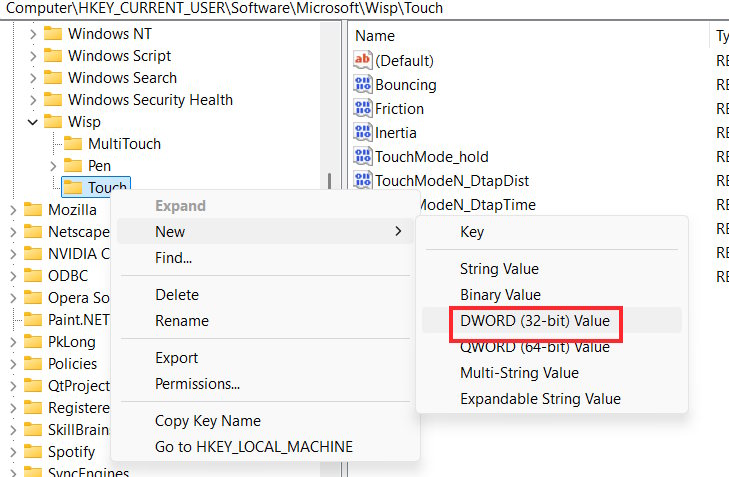Choose Delete from the context menu

click(x=265, y=294)
